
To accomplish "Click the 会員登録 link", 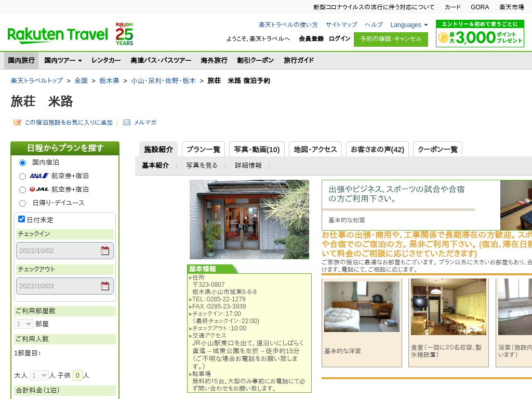I will (x=311, y=38).
